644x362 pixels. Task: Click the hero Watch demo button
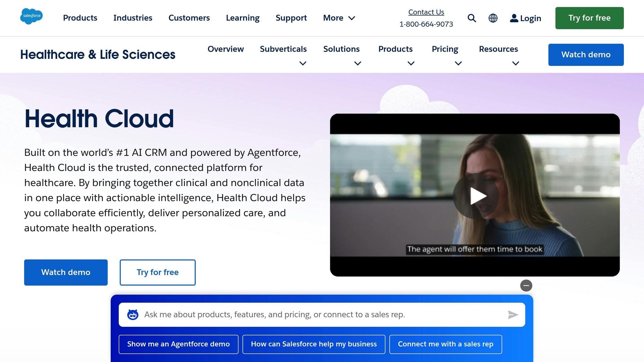(66, 272)
